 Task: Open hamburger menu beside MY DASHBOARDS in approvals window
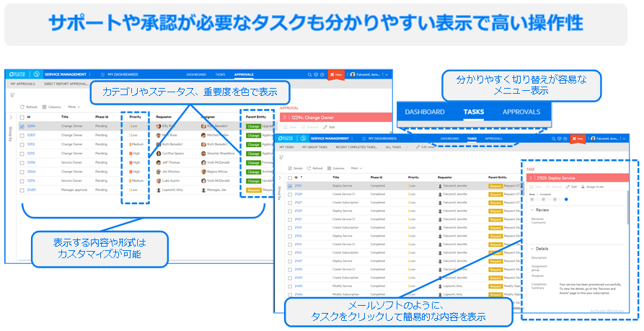(x=102, y=74)
